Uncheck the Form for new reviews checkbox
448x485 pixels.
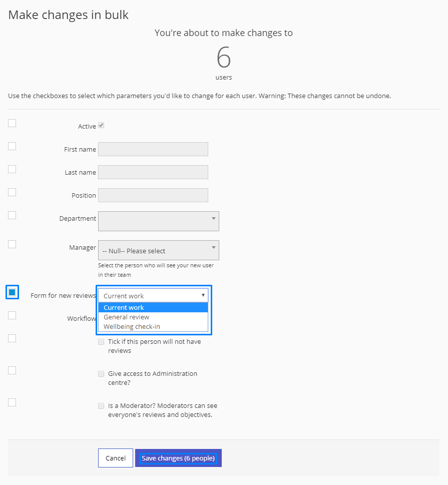click(12, 292)
